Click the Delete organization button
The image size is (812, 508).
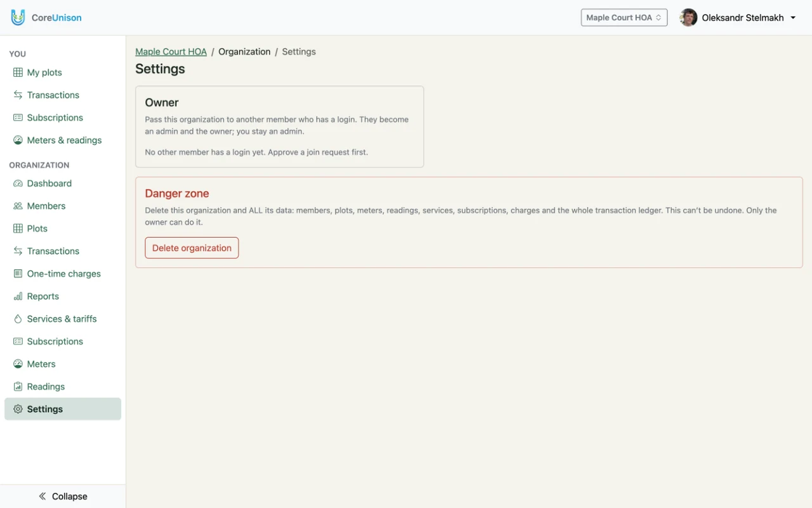pos(192,248)
